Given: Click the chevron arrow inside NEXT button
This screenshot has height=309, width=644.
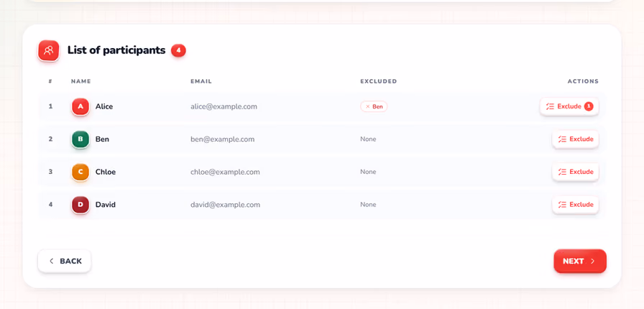Looking at the screenshot, I should [x=593, y=261].
